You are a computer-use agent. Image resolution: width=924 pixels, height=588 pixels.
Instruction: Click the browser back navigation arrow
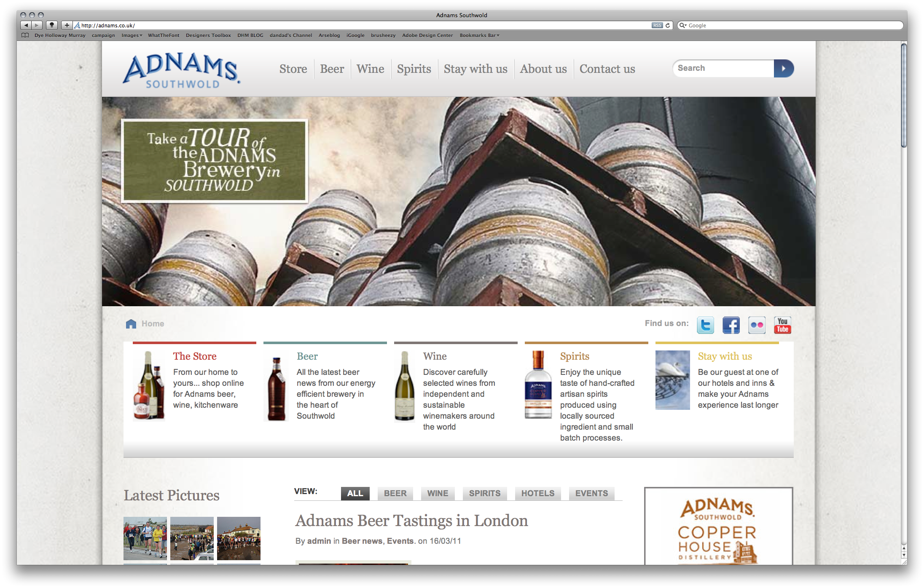26,25
